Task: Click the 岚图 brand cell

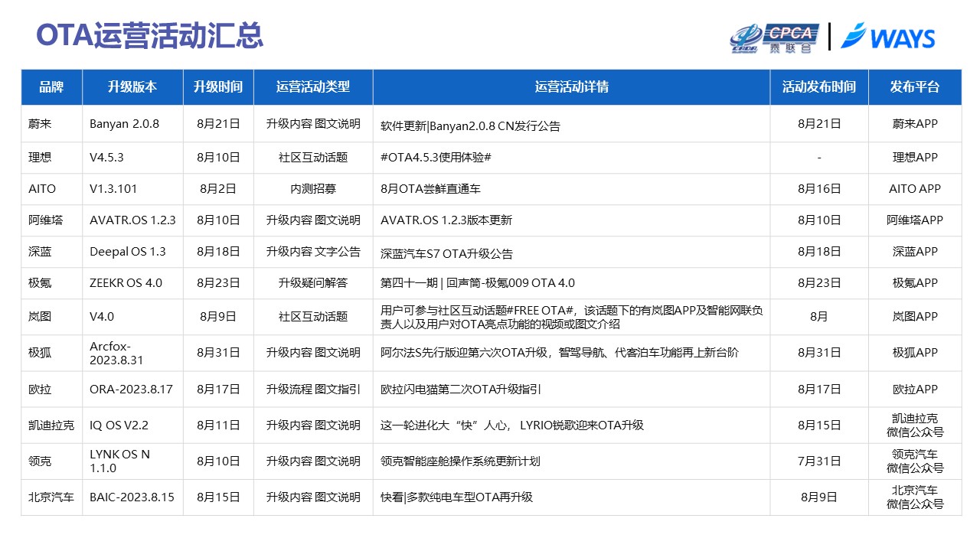Action: (51, 317)
